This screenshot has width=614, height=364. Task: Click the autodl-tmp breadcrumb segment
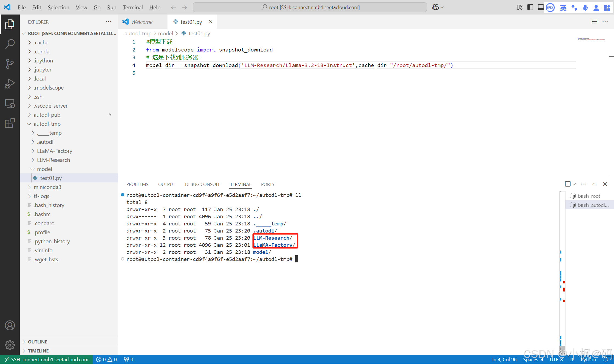point(138,33)
